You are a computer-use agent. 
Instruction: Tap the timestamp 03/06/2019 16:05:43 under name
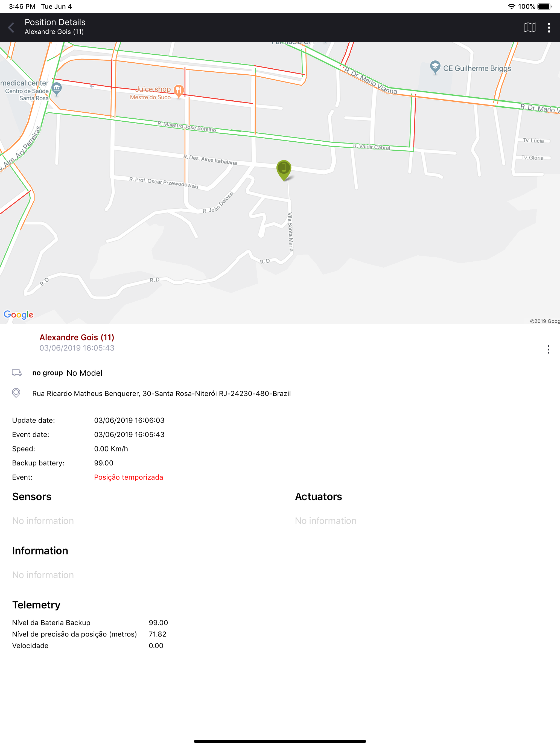pos(77,348)
